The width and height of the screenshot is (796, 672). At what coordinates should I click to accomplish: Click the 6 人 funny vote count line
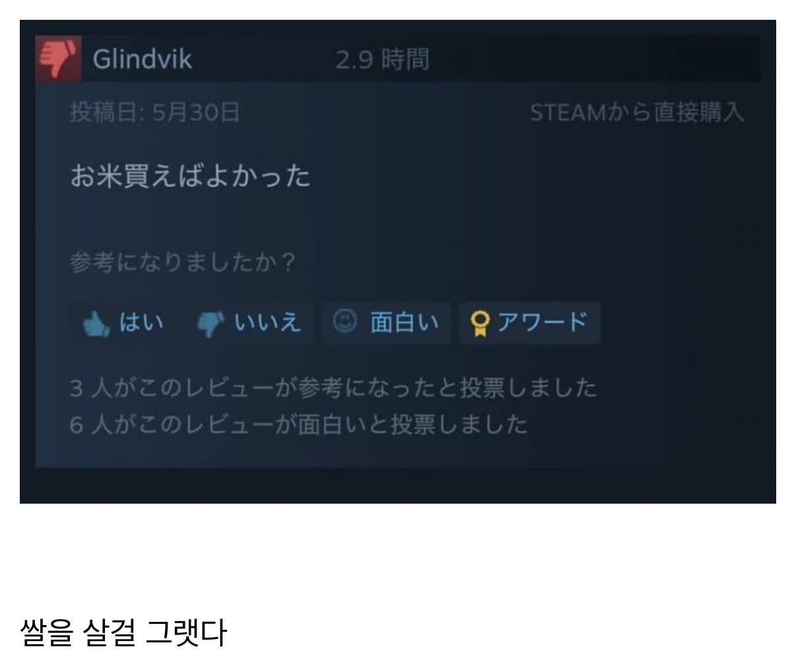[299, 424]
